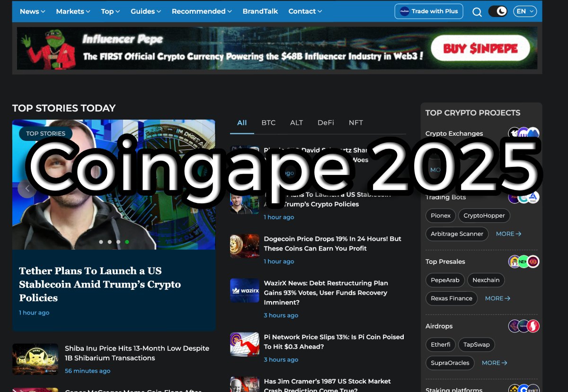
Task: Open WazirX News Debt Restructuring article
Action: (x=326, y=293)
